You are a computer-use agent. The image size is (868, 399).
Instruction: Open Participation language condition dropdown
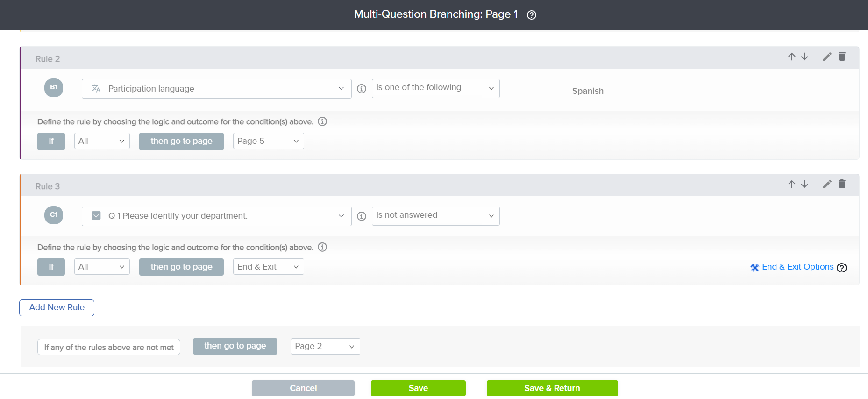pyautogui.click(x=216, y=89)
